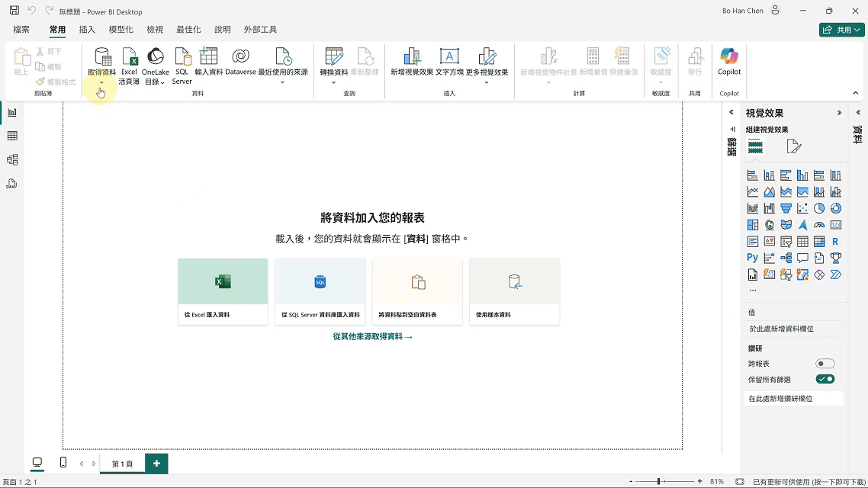Select the stacked bar chart visual
868x488 pixels.
point(753,175)
